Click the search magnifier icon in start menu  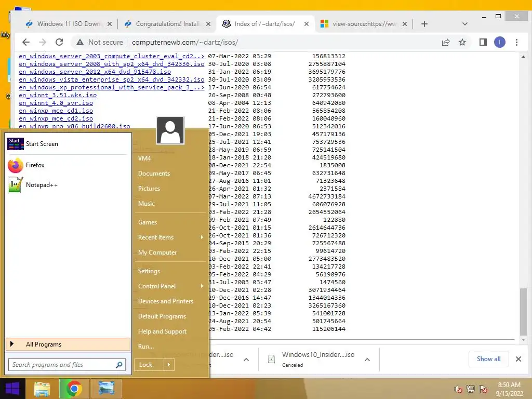pos(119,365)
